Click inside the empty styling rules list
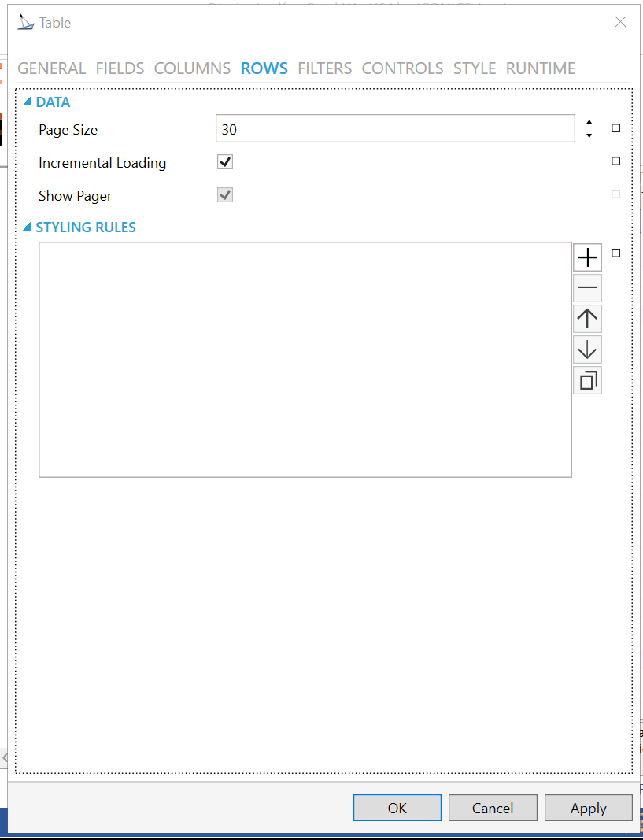Image resolution: width=643 pixels, height=840 pixels. pos(305,359)
